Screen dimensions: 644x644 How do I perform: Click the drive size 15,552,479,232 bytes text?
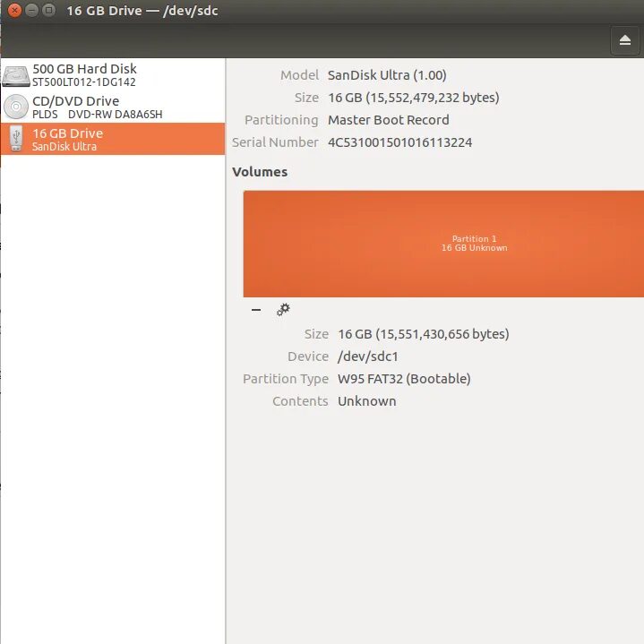point(414,98)
